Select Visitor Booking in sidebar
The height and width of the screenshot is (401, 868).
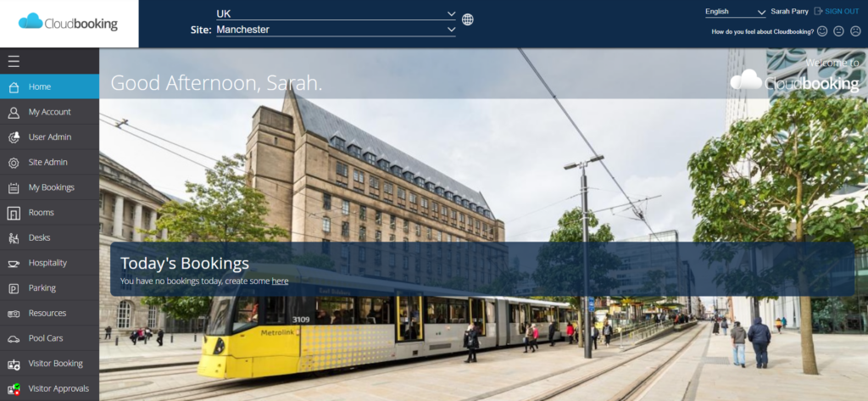[55, 364]
